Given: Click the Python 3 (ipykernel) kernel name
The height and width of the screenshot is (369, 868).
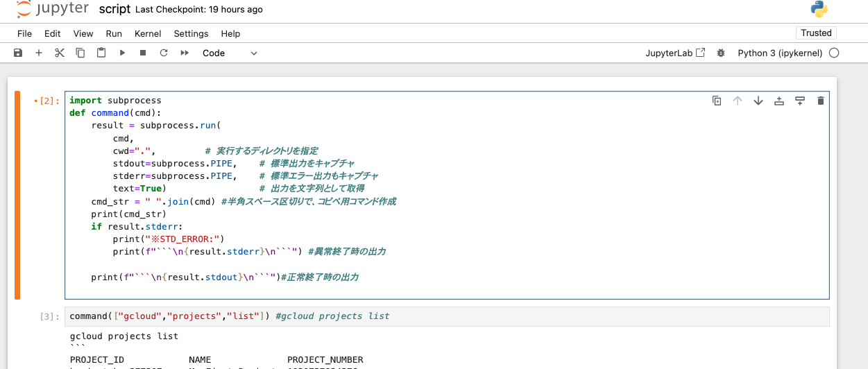Looking at the screenshot, I should [x=780, y=53].
